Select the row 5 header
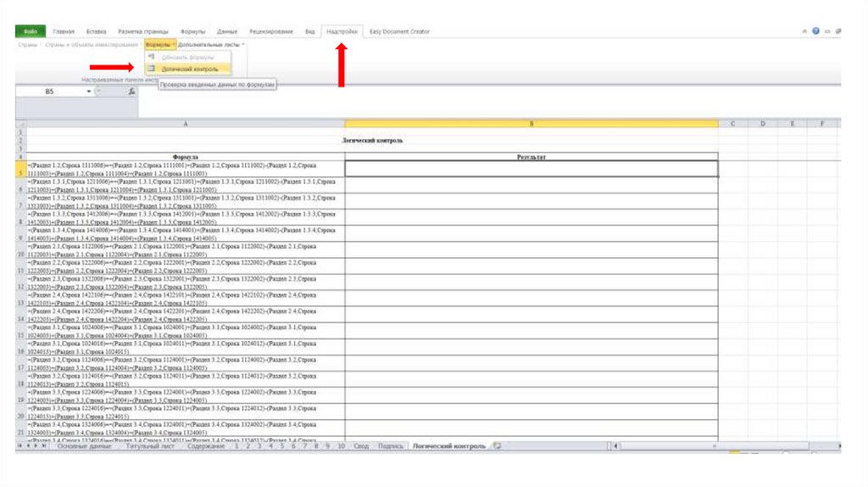This screenshot has height=487, width=868. (21, 169)
